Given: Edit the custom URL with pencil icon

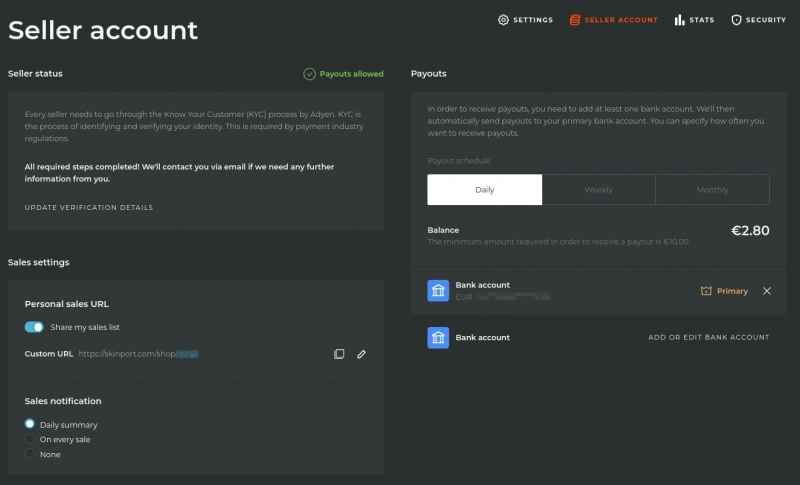Looking at the screenshot, I should coord(361,354).
